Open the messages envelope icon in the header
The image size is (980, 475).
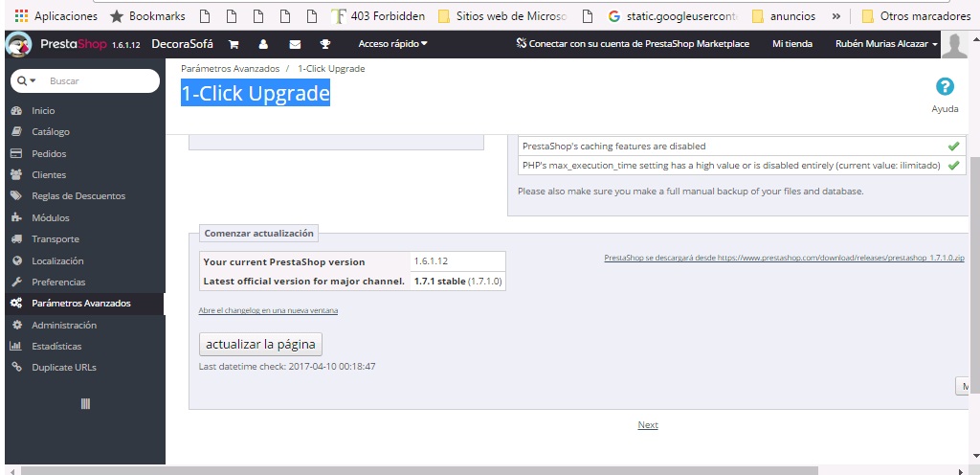(x=295, y=44)
